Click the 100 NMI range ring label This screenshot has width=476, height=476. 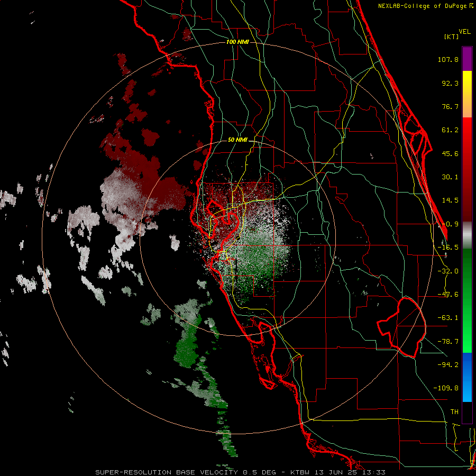point(237,42)
